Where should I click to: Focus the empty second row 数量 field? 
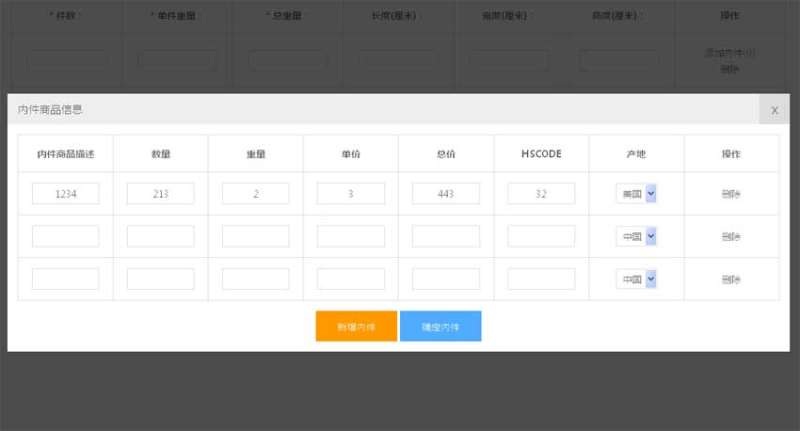(160, 237)
